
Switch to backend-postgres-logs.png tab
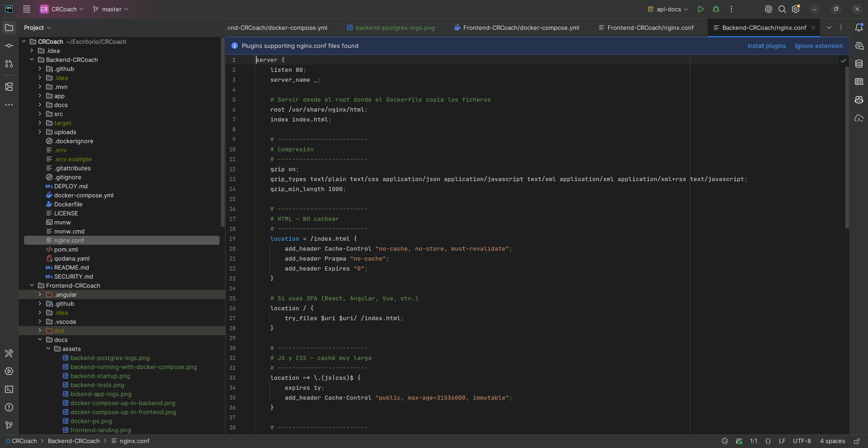point(391,28)
